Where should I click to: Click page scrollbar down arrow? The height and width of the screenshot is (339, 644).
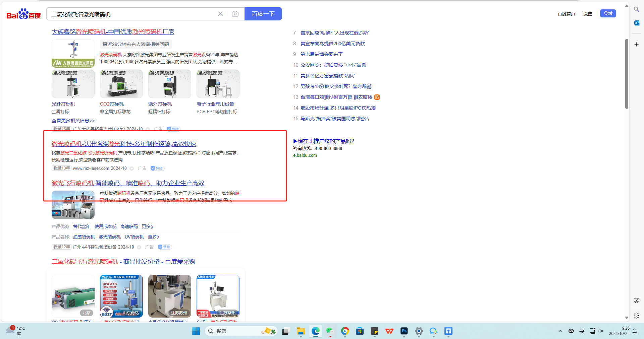click(x=627, y=318)
